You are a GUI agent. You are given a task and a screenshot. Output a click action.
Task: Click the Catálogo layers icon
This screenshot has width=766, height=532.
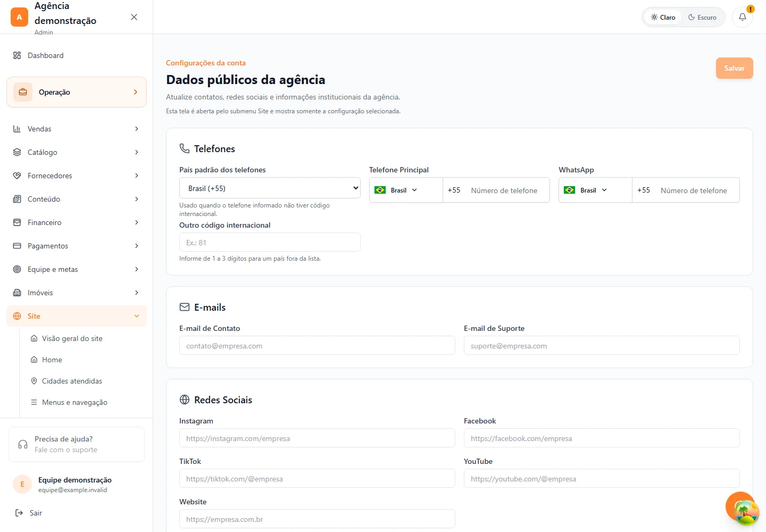coord(17,152)
